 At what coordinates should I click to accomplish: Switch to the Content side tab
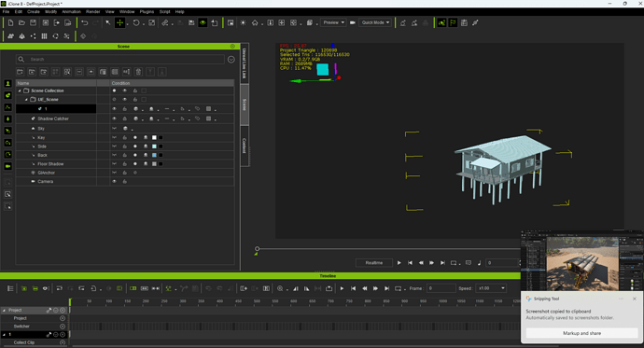click(245, 146)
